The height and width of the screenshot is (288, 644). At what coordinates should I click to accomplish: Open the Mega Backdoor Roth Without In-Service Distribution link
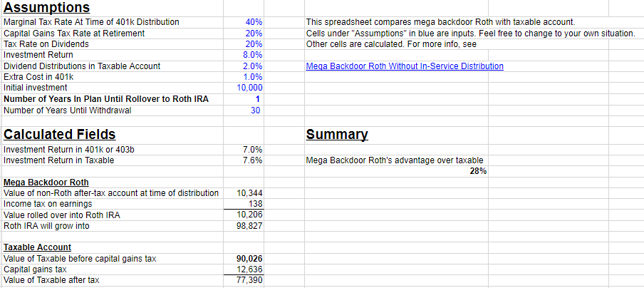(x=404, y=66)
